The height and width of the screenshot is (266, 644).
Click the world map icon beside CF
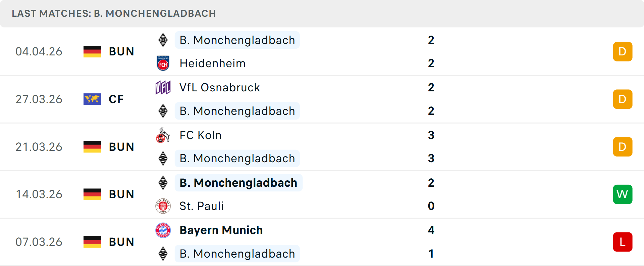click(92, 99)
